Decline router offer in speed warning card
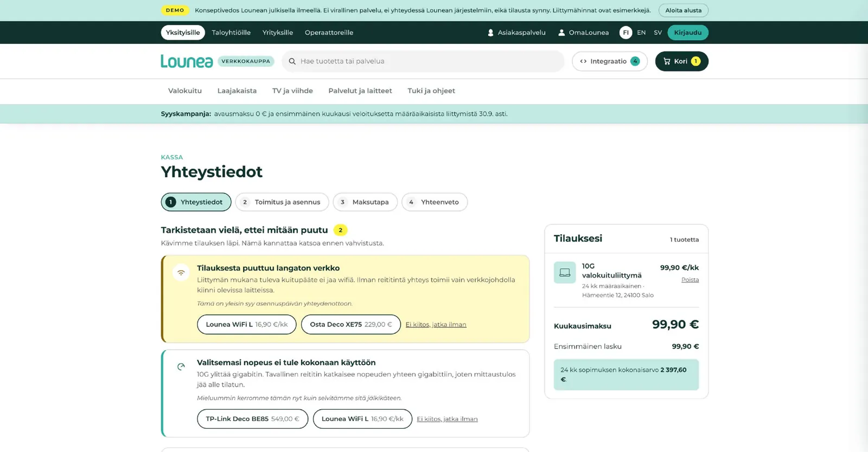 [x=448, y=419]
